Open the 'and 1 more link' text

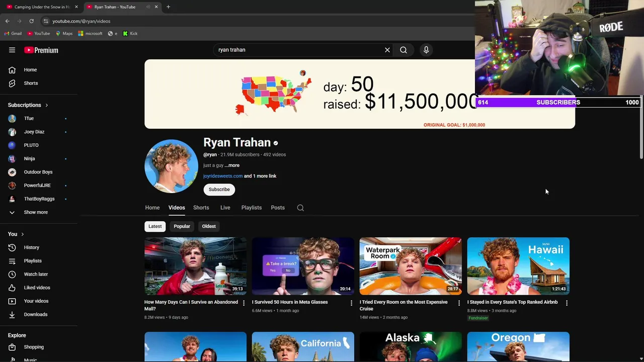(x=260, y=176)
